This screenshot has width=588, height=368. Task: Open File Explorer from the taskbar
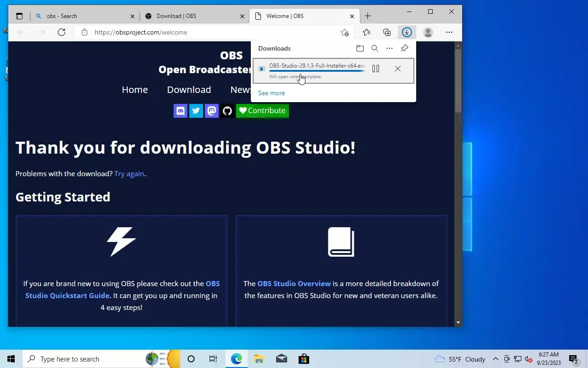[x=259, y=359]
